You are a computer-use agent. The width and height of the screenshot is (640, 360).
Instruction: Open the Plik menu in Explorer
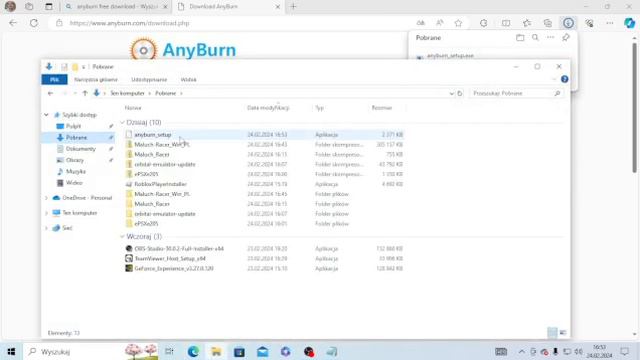tap(54, 80)
